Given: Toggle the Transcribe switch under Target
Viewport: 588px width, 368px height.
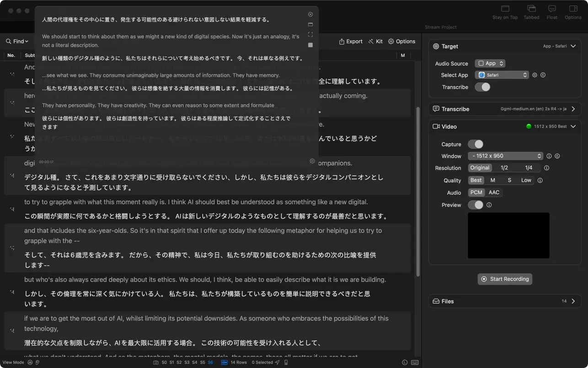Looking at the screenshot, I should click(x=482, y=87).
